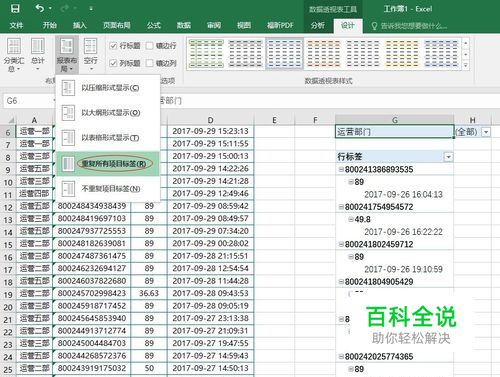Viewport: 500px width, 377px height.
Task: Select column G header
Action: tap(395, 120)
